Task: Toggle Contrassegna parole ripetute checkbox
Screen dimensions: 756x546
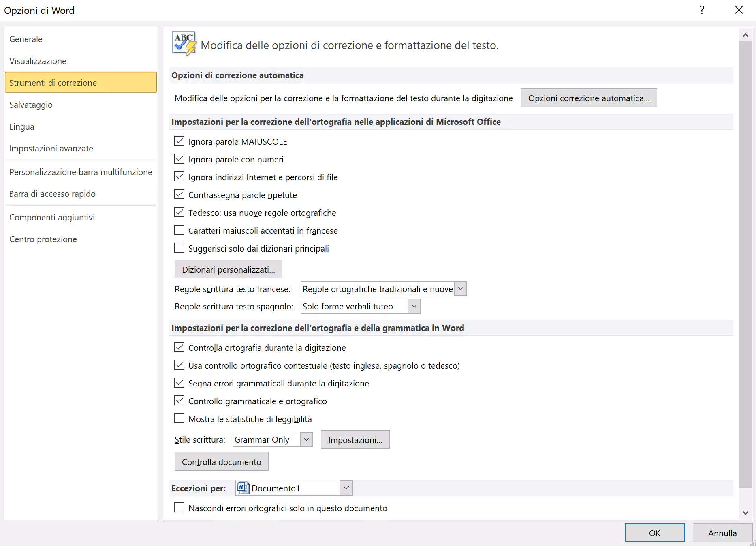Action: 179,194
